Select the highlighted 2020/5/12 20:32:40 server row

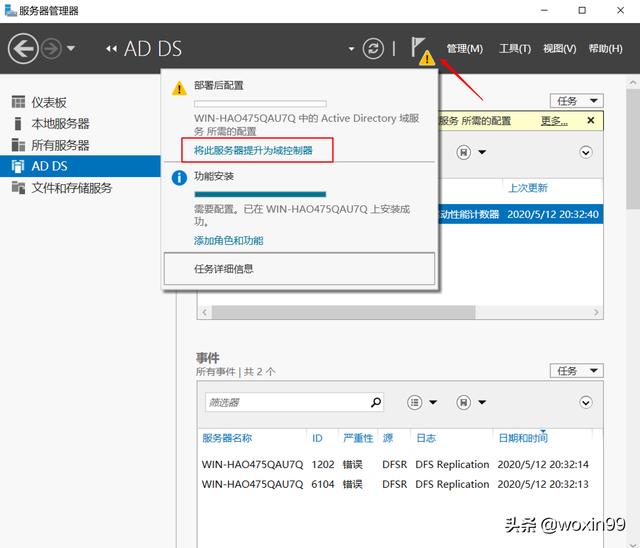521,214
